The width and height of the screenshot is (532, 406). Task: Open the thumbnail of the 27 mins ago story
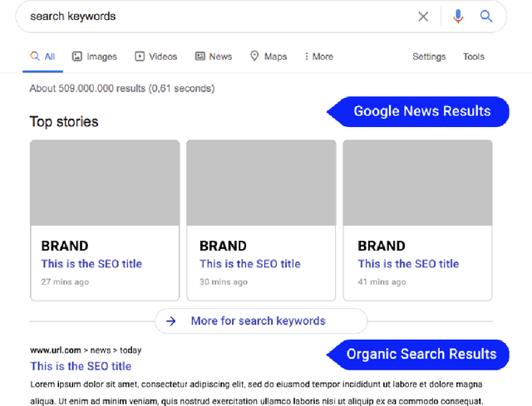tap(105, 183)
